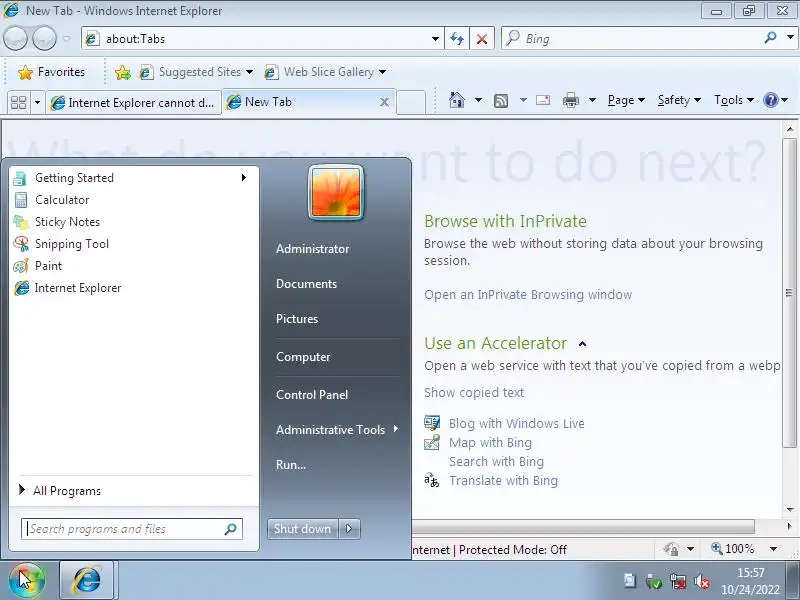This screenshot has width=800, height=600.
Task: Click the Add to Favorites Bar star icon
Action: pyautogui.click(x=122, y=72)
